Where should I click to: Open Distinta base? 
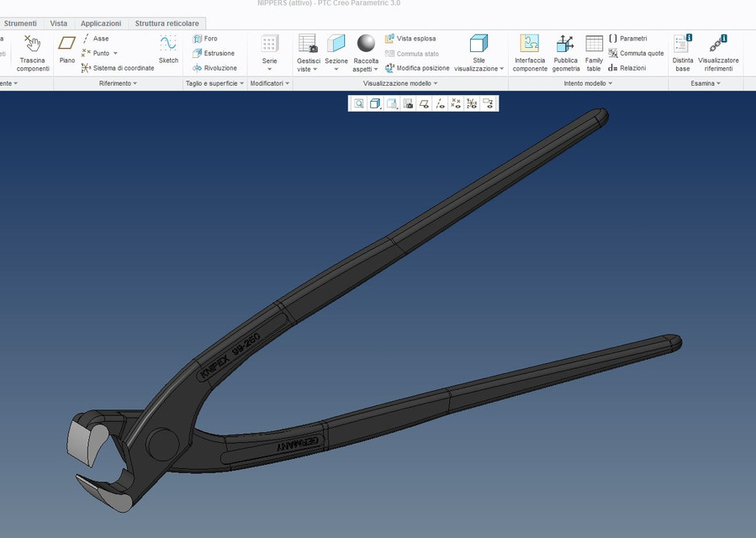click(x=682, y=53)
